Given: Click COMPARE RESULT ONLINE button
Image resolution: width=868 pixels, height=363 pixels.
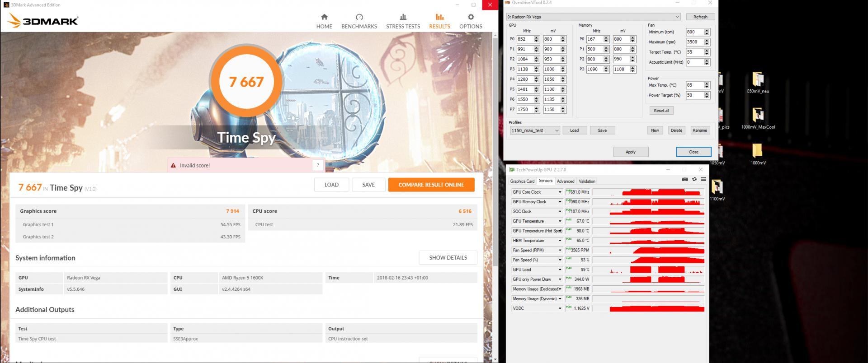Looking at the screenshot, I should pyautogui.click(x=431, y=185).
